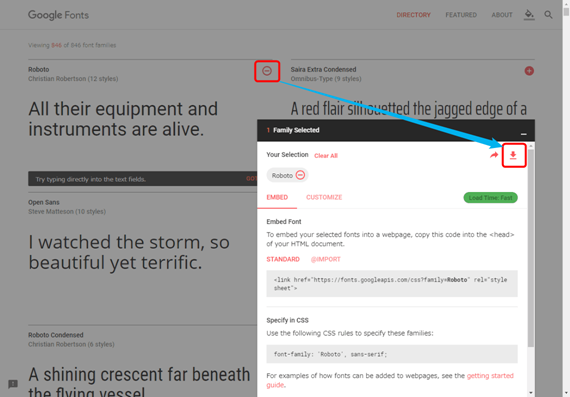570x397 pixels.
Task: Click the Roboto Condensed font name
Action: coord(56,335)
